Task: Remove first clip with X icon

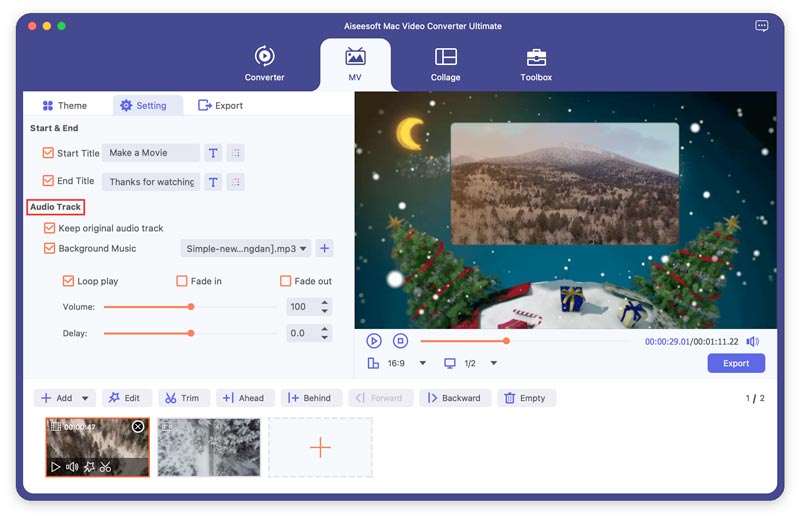Action: (x=138, y=427)
